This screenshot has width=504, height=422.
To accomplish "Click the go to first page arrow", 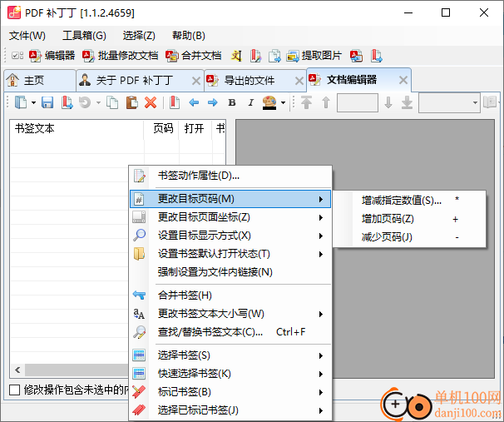I will coord(306,102).
